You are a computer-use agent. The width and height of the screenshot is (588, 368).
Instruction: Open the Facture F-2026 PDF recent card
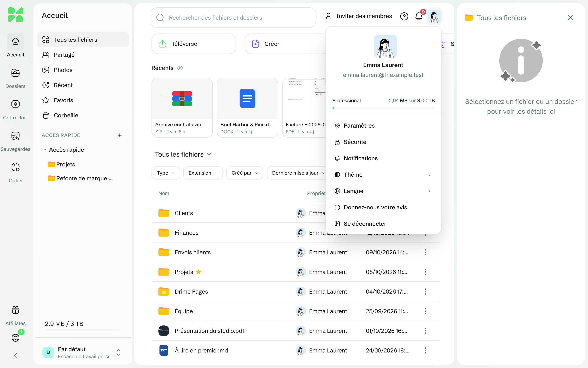[304, 108]
